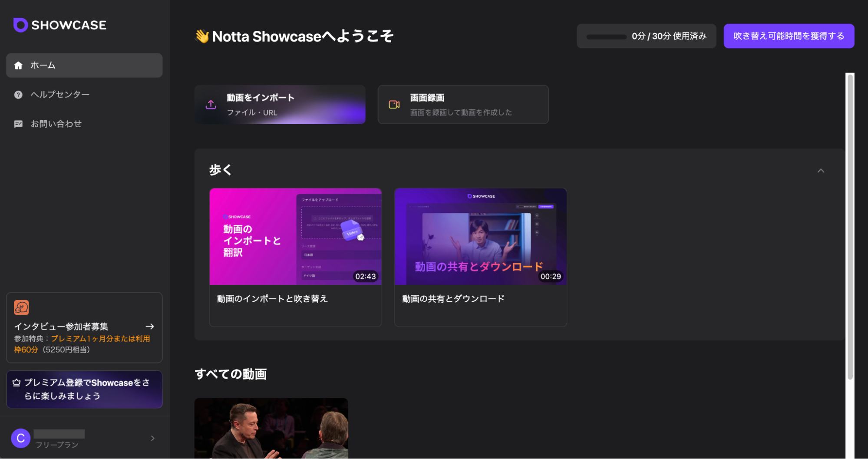Screen dimensions: 868x459
Task: Open the 動画の共有とダウンロード tutorial thumbnail
Action: click(481, 237)
